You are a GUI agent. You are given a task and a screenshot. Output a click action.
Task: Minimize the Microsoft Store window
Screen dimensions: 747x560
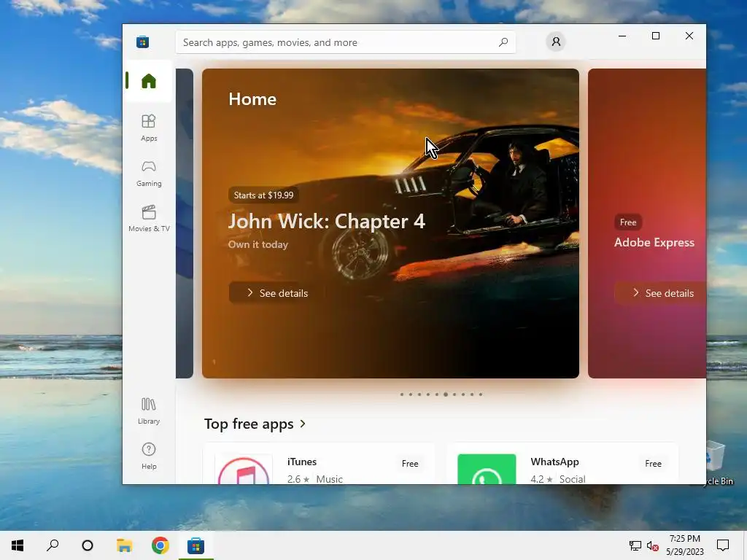622,36
